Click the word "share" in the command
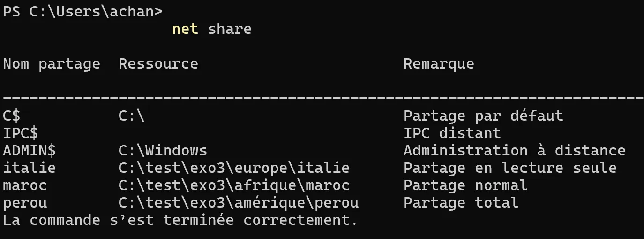 pyautogui.click(x=230, y=29)
